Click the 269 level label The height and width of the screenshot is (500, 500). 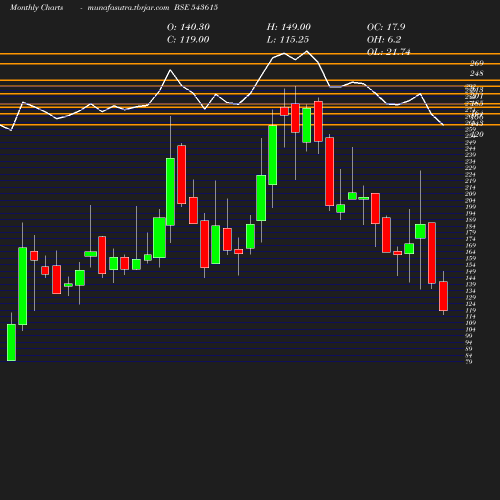(477, 63)
